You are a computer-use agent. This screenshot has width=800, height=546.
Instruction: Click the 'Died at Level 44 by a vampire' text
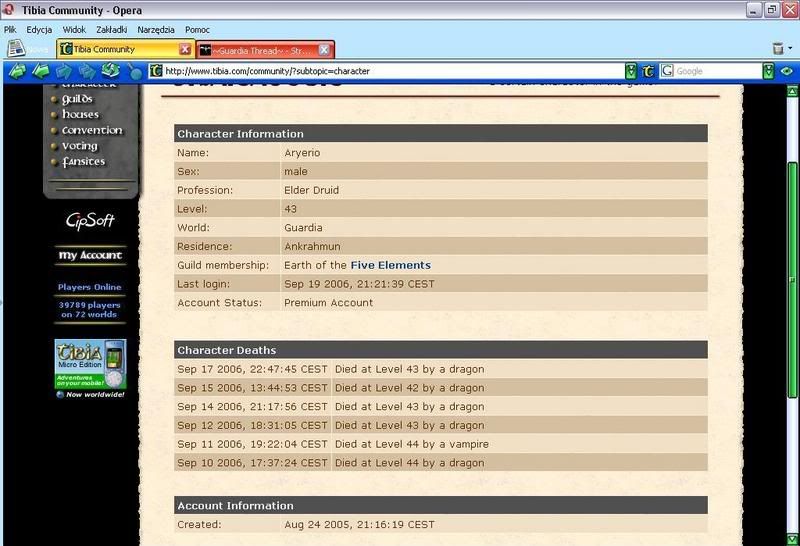412,444
